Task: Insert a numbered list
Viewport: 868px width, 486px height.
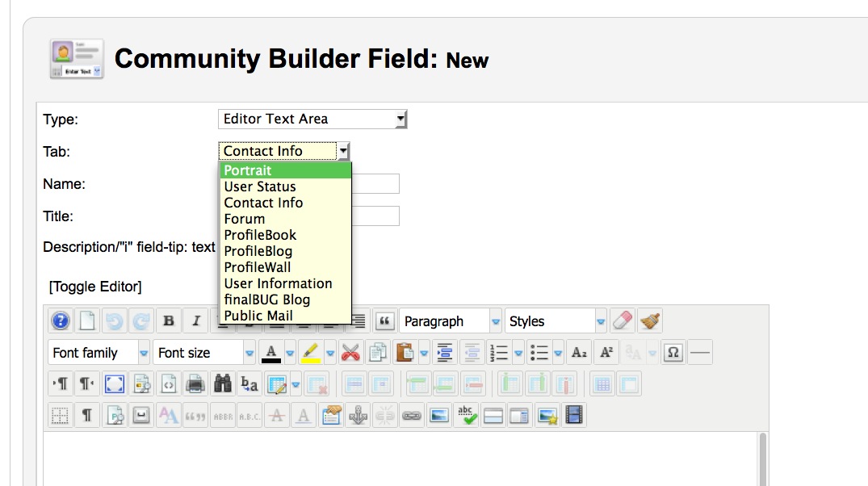Action: point(499,353)
